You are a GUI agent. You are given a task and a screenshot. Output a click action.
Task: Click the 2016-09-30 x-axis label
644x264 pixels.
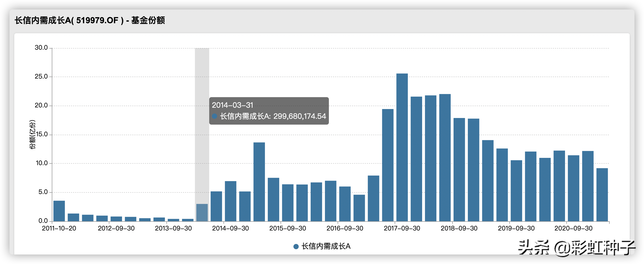345,228
